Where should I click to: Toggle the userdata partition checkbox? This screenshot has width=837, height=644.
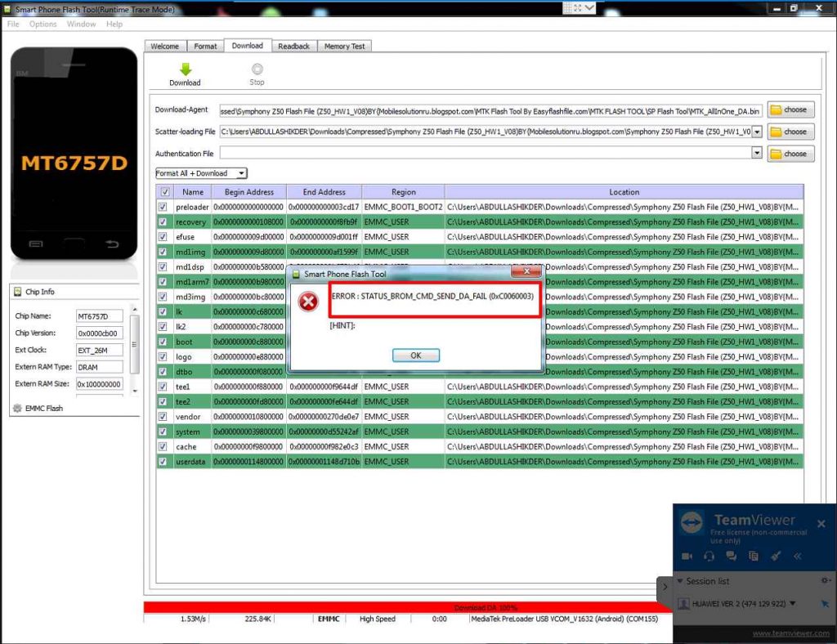point(163,462)
